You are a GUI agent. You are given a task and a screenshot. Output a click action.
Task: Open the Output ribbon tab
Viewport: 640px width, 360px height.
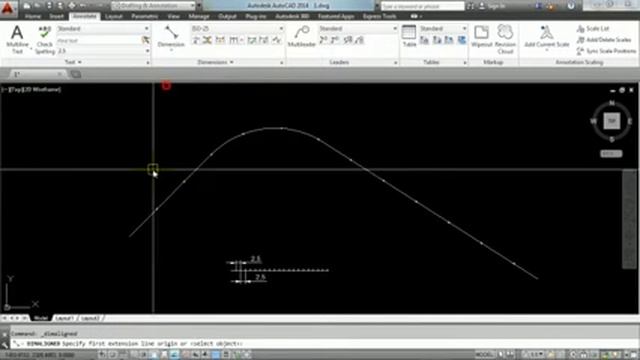click(227, 16)
